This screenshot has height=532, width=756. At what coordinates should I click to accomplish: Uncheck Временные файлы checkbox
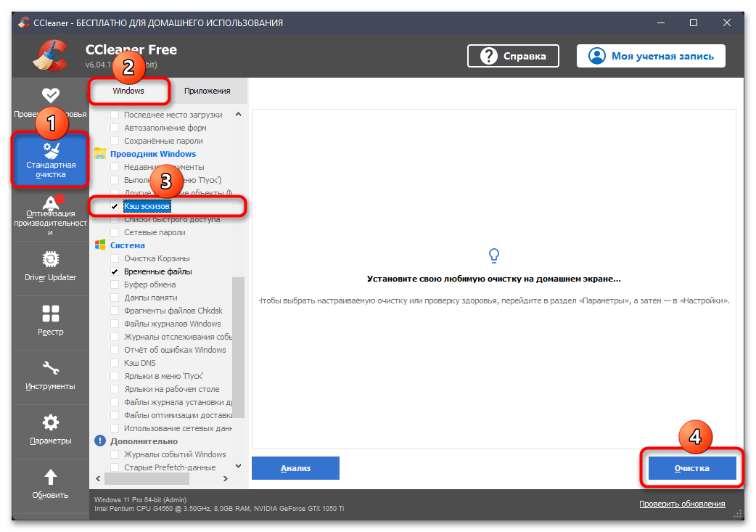pos(115,271)
